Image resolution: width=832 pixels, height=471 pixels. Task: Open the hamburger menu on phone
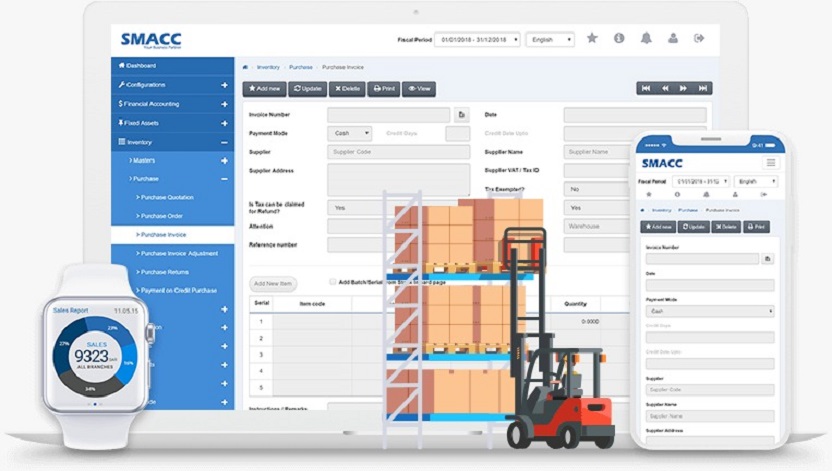(769, 162)
